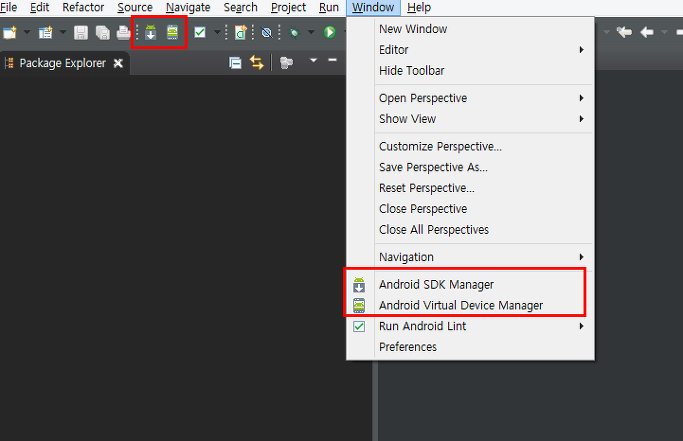Open Preferences from the Window menu
683x441 pixels.
(470, 347)
